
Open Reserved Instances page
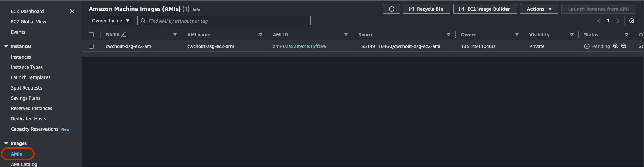click(31, 108)
